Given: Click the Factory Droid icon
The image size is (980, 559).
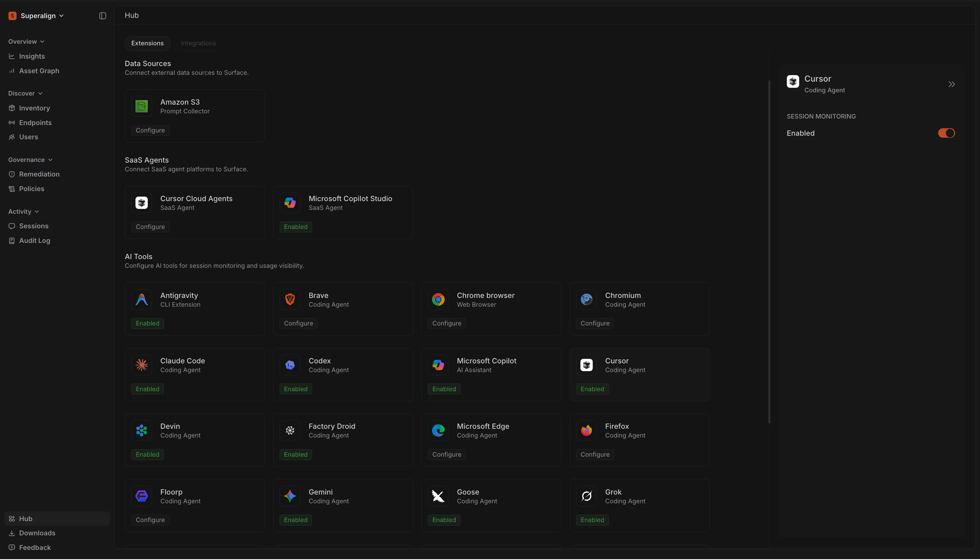Looking at the screenshot, I should point(290,430).
